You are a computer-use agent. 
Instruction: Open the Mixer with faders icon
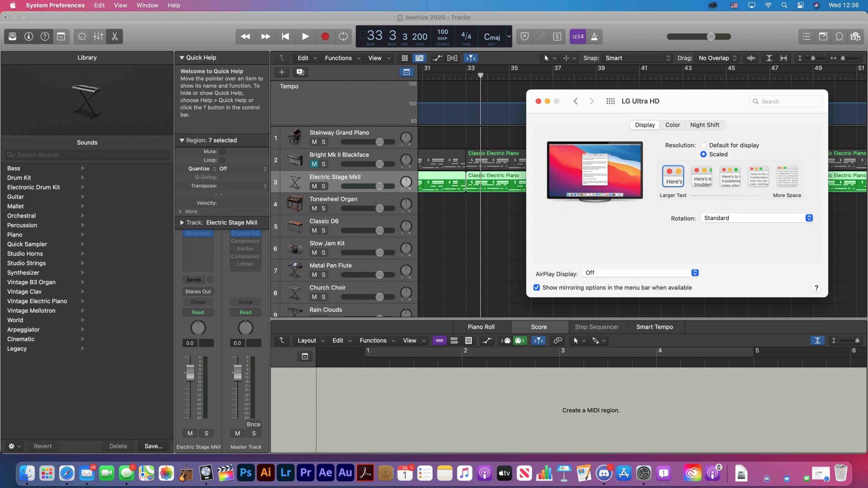click(x=99, y=36)
